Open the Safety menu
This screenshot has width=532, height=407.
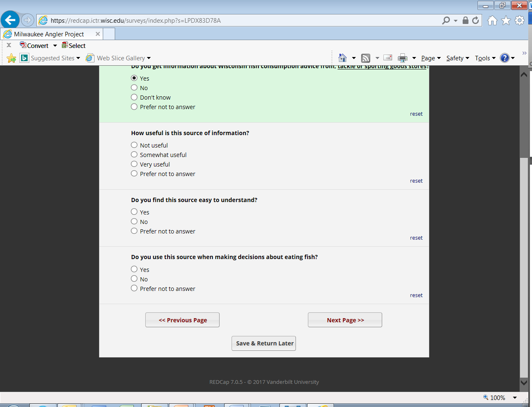click(458, 58)
